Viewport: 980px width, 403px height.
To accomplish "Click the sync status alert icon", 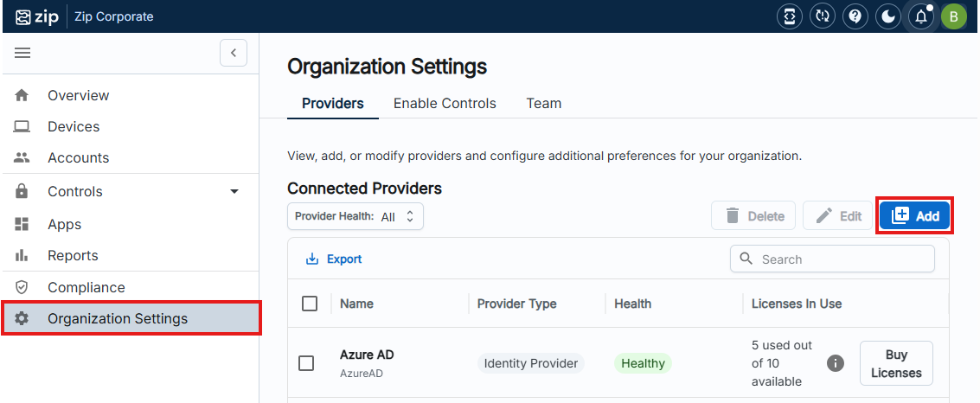I will click(x=823, y=16).
